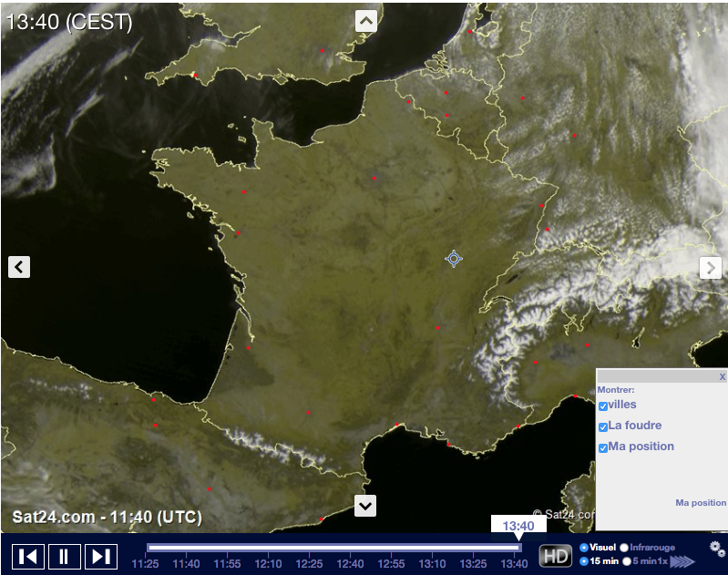The image size is (728, 575).
Task: Uncheck the villes checkbox
Action: click(x=603, y=406)
